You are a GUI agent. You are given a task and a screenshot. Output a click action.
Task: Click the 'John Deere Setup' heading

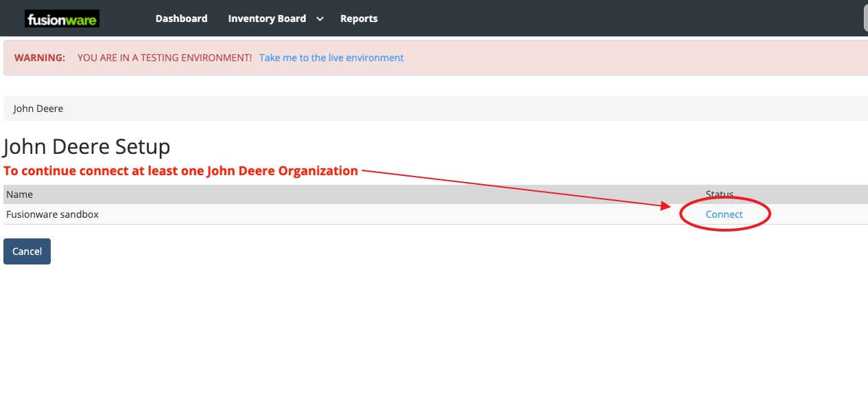pos(87,147)
